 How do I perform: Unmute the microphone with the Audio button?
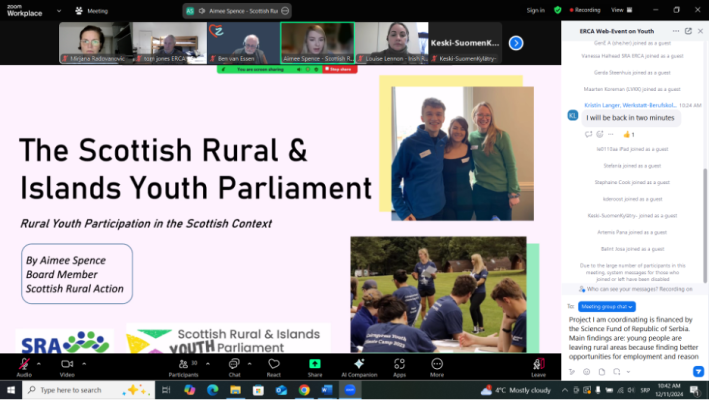pyautogui.click(x=23, y=363)
